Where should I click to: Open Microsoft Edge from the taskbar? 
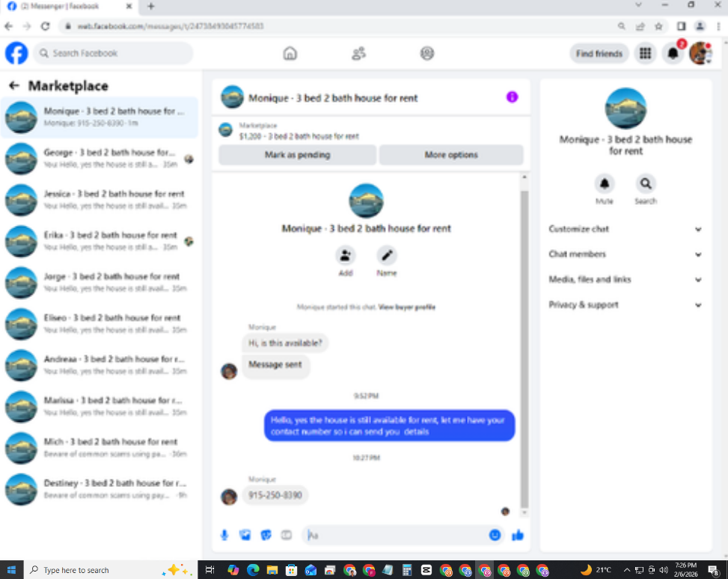[x=253, y=570]
